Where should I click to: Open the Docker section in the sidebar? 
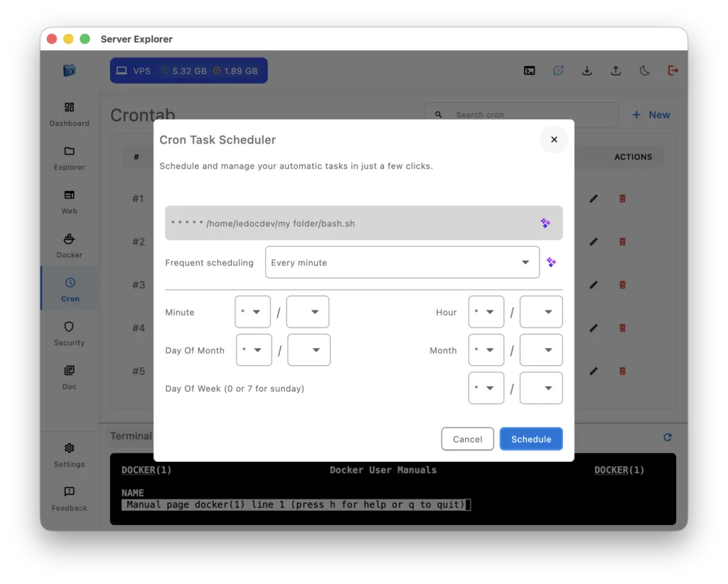click(69, 245)
